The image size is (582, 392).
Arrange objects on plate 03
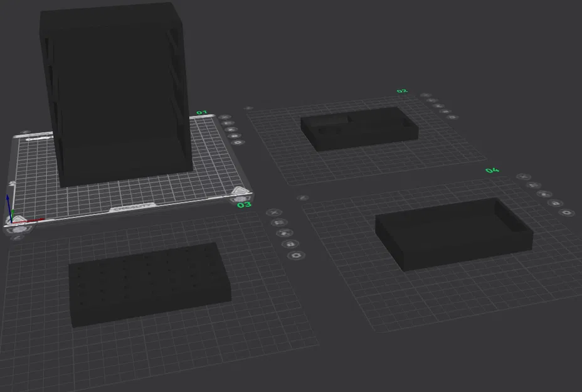285,233
